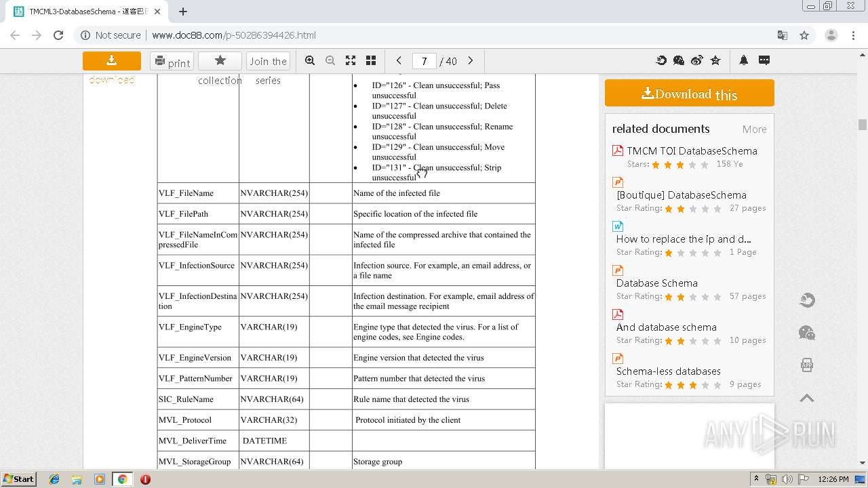Screen dimensions: 868x488
Task: Open the file explorer taskbar icon
Action: pos(77,479)
